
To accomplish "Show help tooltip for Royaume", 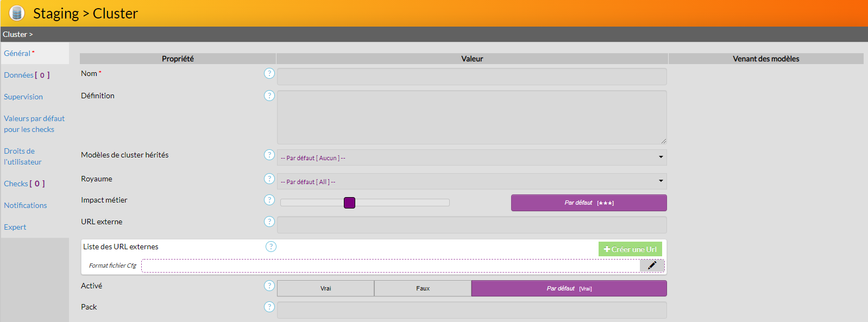I will pyautogui.click(x=269, y=179).
